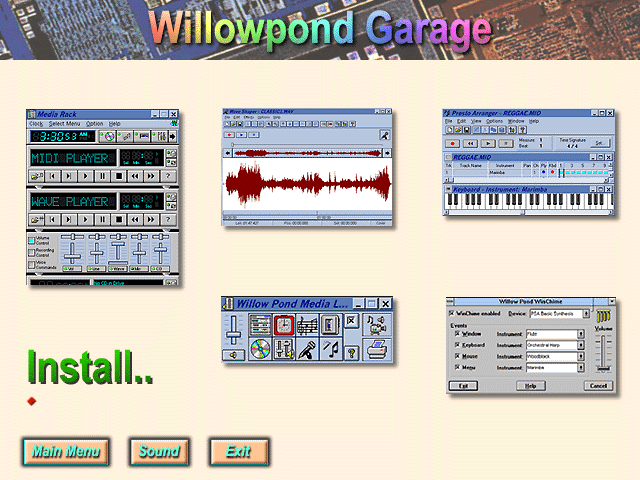Click the Main Menu button
Screen dimensions: 640x480
pyautogui.click(x=66, y=452)
